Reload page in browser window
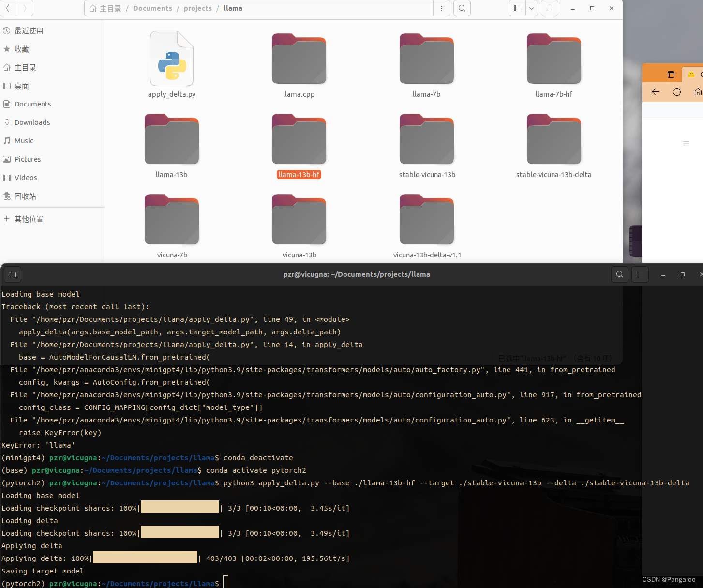703x588 pixels. click(x=677, y=92)
